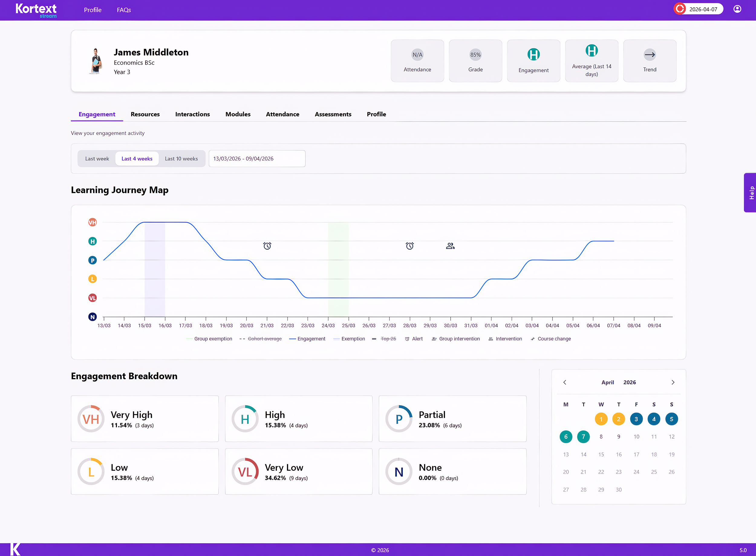Switch to the Resources tab
The height and width of the screenshot is (556, 756).
pyautogui.click(x=145, y=114)
